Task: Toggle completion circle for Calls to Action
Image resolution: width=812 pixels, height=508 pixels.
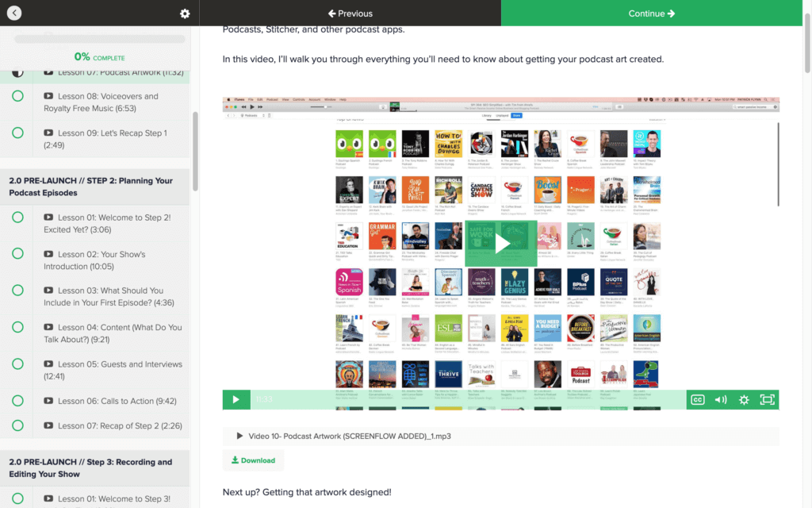Action: tap(17, 401)
